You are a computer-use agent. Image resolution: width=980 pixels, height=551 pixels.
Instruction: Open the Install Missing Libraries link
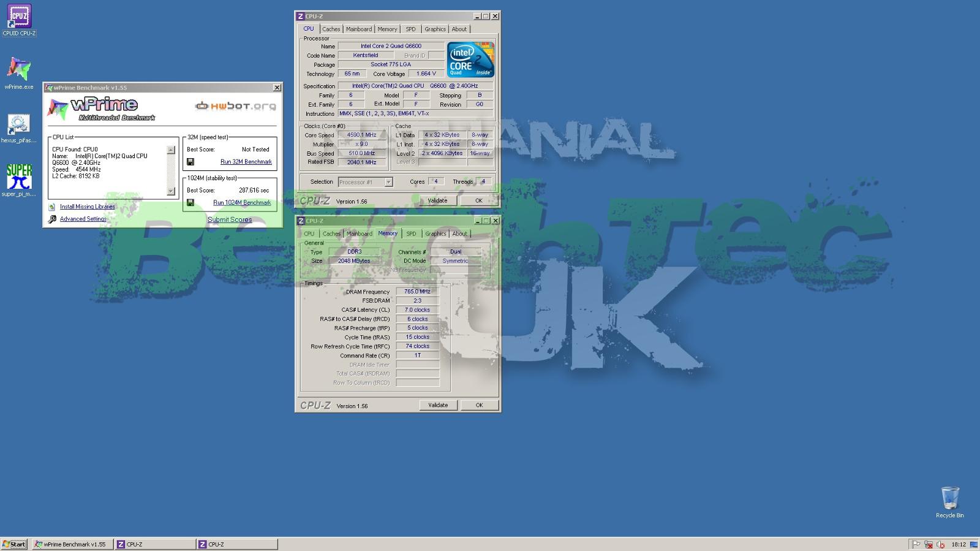(x=87, y=207)
